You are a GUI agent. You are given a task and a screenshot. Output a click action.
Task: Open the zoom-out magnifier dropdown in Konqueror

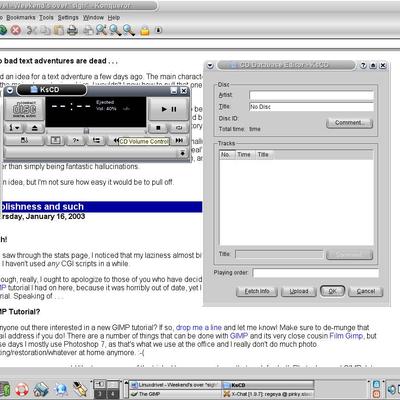click(x=129, y=30)
